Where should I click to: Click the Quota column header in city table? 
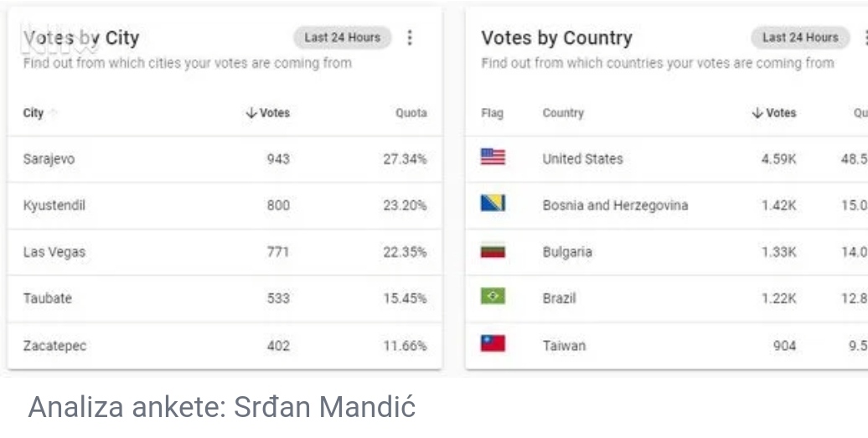[411, 113]
